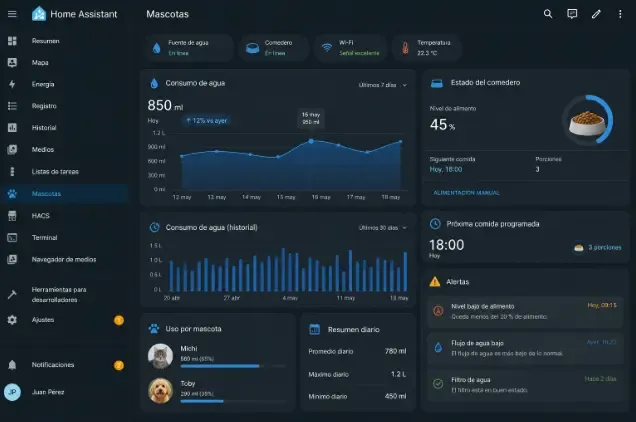Open the three-dot overflow menu
The height and width of the screenshot is (422, 636).
[x=620, y=14]
